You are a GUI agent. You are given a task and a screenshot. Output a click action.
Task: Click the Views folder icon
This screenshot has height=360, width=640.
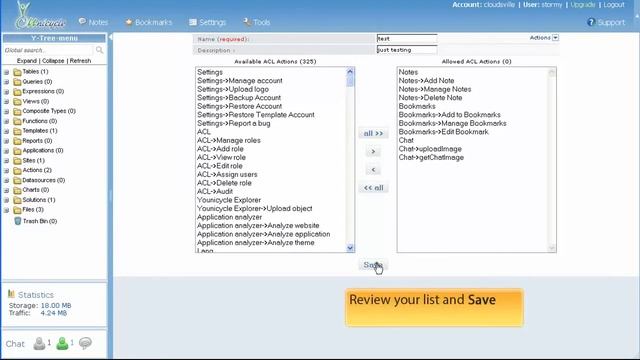[17, 101]
